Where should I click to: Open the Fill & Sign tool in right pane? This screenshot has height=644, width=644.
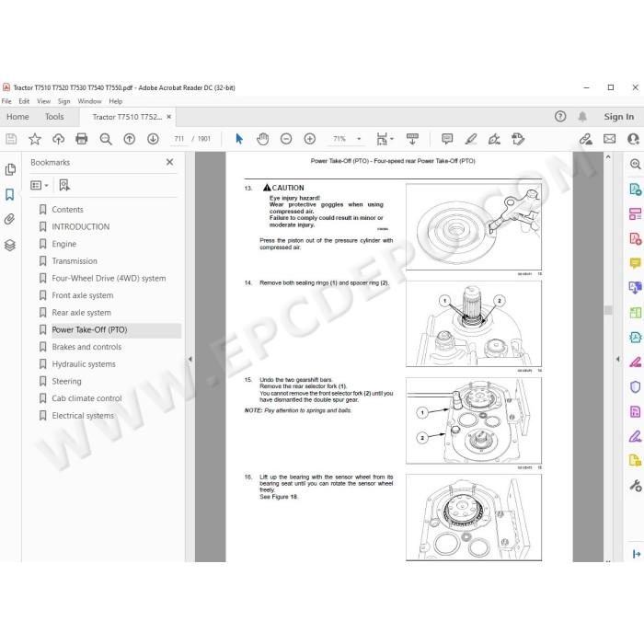point(635,436)
